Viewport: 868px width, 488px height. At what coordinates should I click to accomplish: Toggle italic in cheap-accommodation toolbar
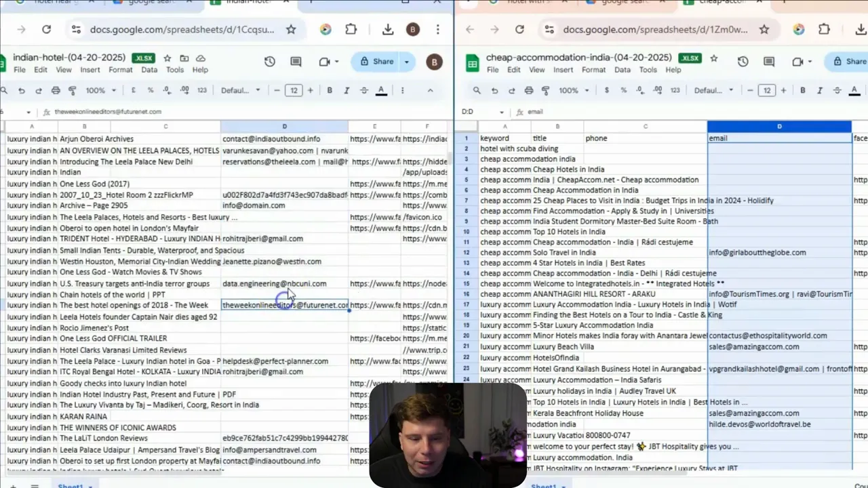[x=820, y=90]
